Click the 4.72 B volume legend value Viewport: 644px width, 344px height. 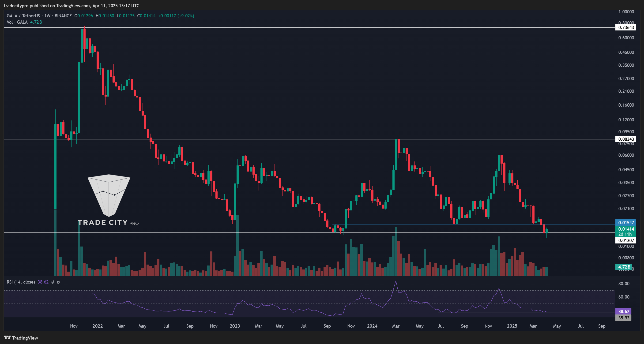(36, 22)
